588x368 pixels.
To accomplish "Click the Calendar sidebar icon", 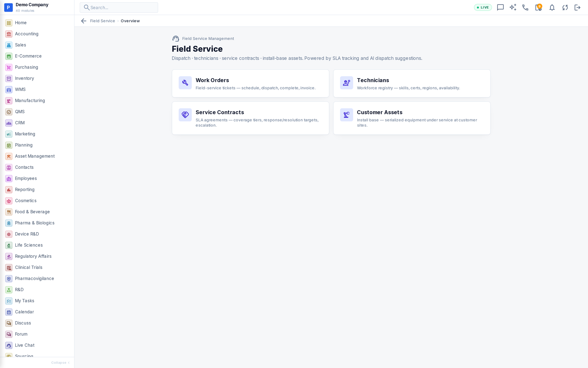I will pyautogui.click(x=9, y=312).
